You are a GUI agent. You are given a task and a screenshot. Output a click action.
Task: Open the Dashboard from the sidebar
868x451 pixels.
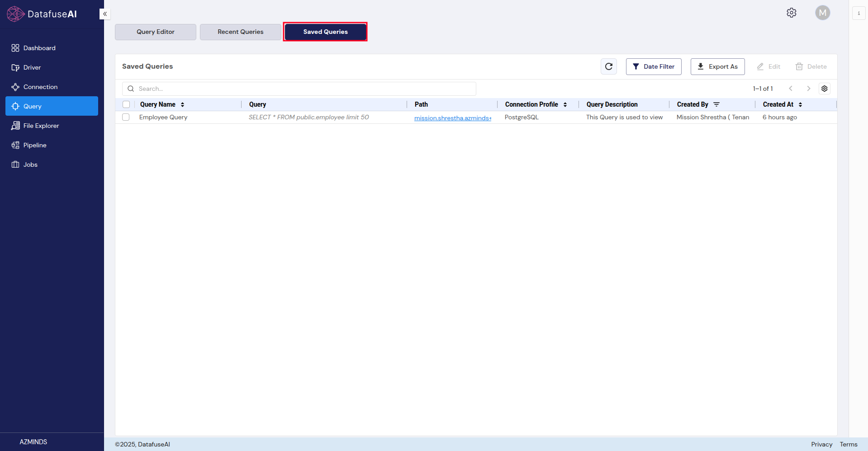(x=39, y=48)
